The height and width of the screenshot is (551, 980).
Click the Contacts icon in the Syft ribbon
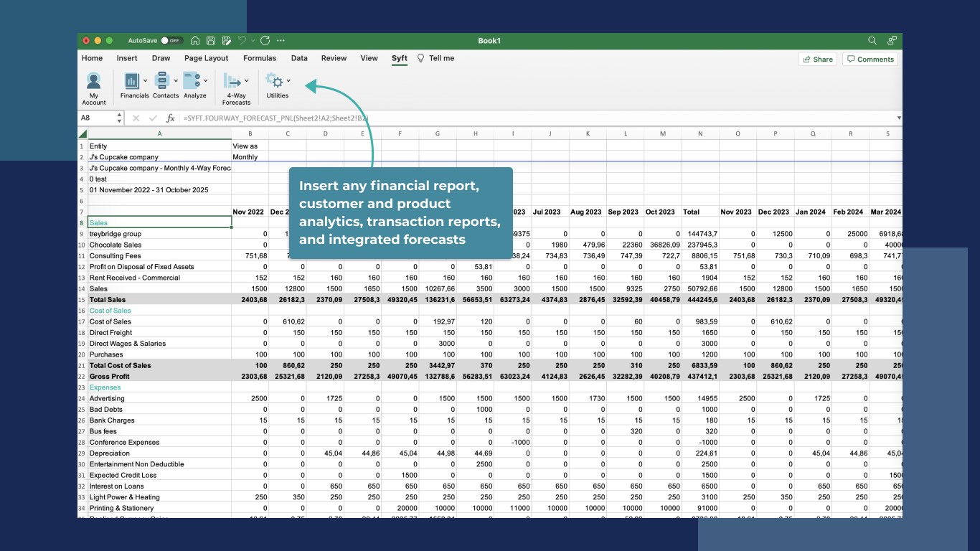tap(162, 81)
